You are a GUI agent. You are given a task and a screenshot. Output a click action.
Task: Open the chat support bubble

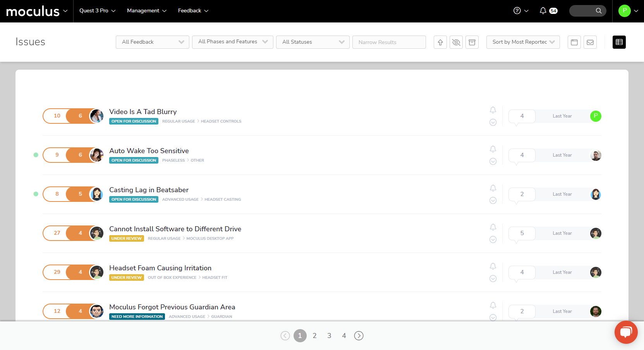tap(626, 332)
